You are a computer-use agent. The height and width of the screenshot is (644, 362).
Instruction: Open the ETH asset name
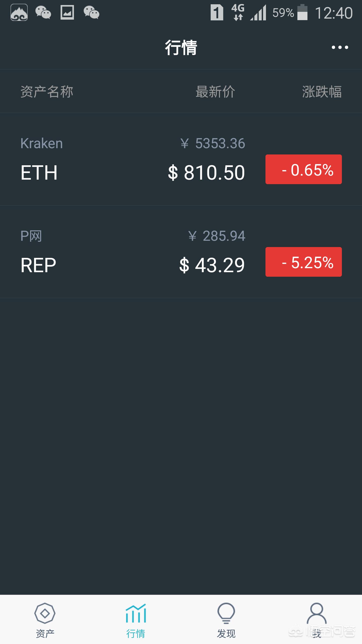[x=39, y=173]
